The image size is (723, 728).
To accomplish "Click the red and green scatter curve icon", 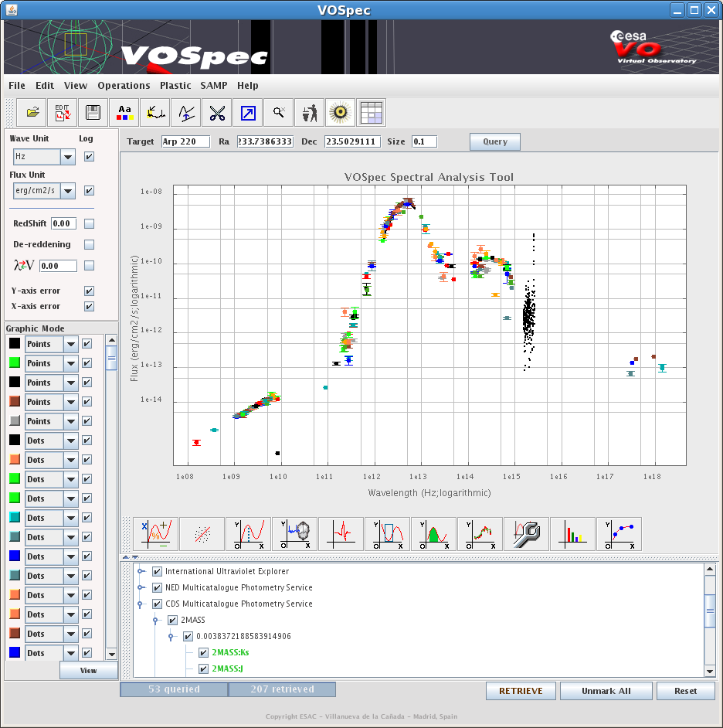I will [480, 534].
